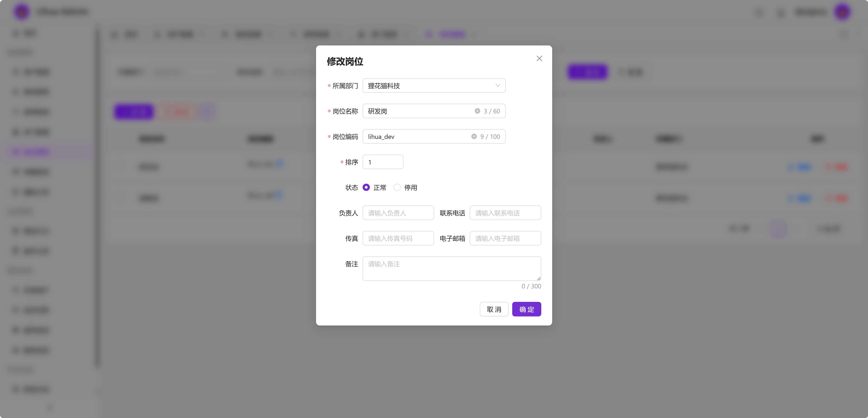Clear the 岗位编码 field using its clear icon
The height and width of the screenshot is (418, 868).
(474, 137)
